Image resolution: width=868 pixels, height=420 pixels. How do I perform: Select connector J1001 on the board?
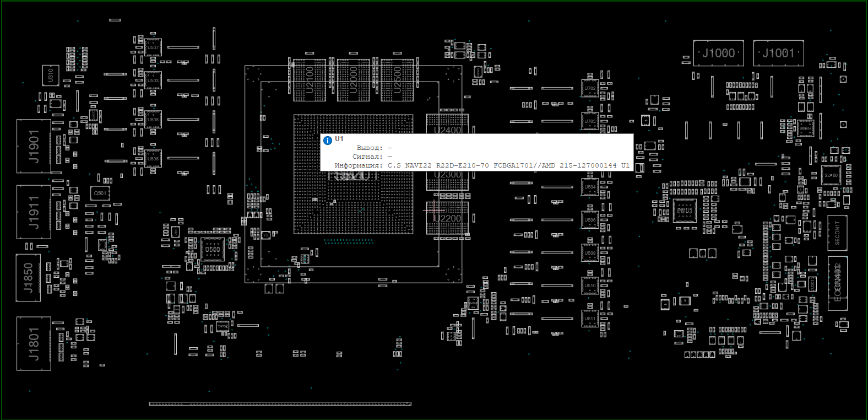(778, 53)
